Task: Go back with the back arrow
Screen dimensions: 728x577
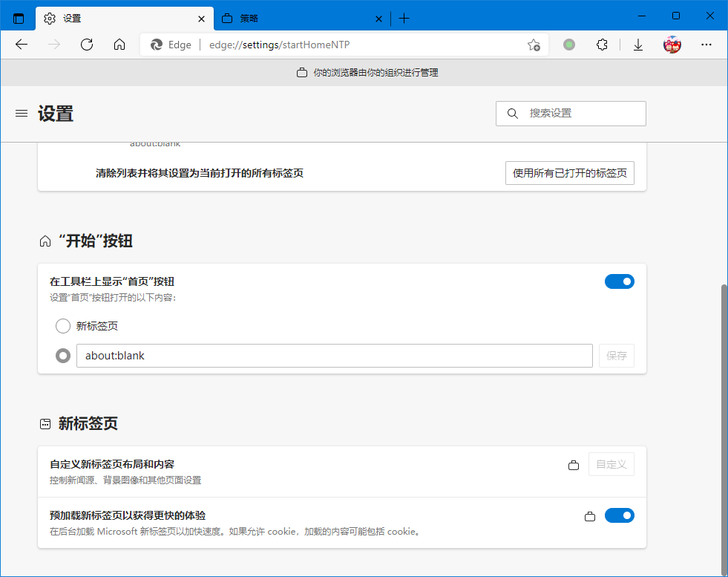Action: pyautogui.click(x=22, y=45)
